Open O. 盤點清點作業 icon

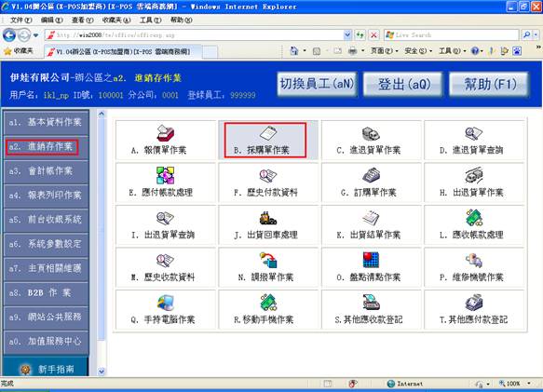371,260
